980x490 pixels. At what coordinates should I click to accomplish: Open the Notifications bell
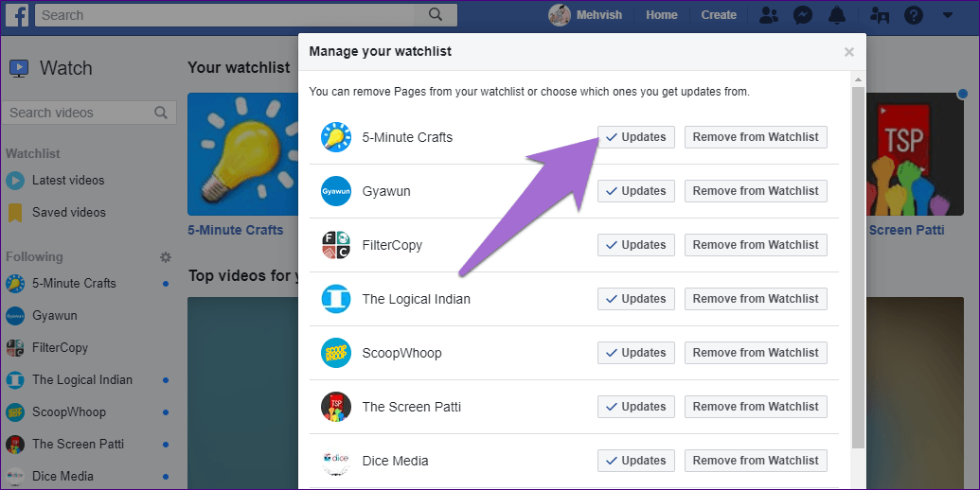(837, 15)
